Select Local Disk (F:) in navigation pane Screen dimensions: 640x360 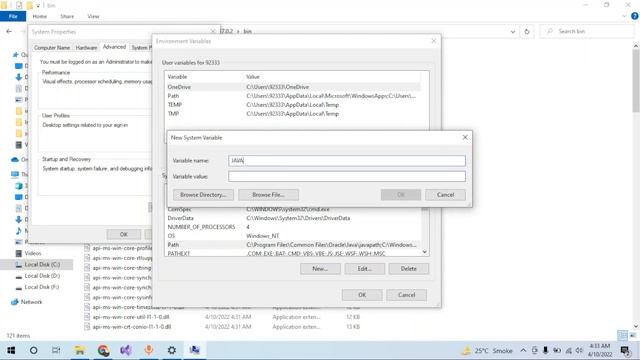pos(42,287)
